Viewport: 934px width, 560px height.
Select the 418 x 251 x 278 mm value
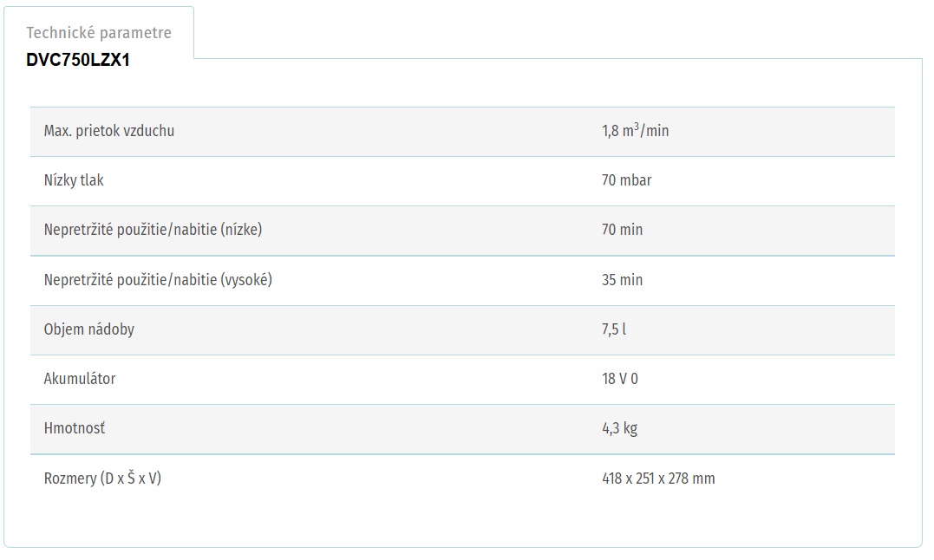click(x=658, y=479)
